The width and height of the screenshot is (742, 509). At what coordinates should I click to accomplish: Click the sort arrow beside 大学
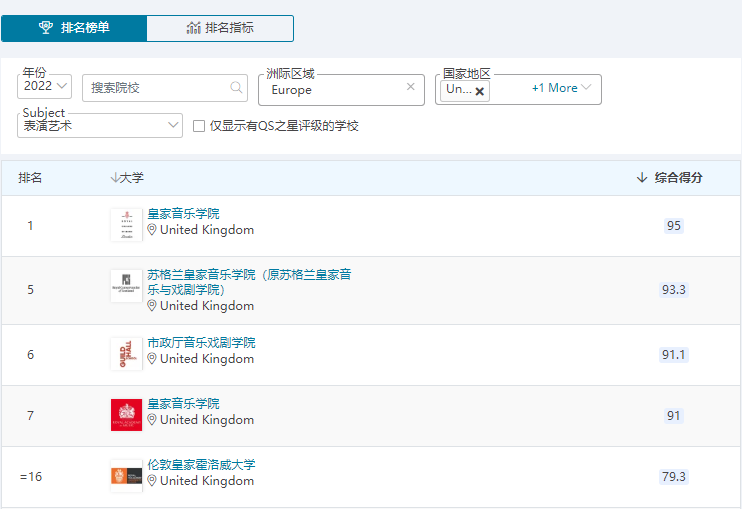tap(115, 178)
